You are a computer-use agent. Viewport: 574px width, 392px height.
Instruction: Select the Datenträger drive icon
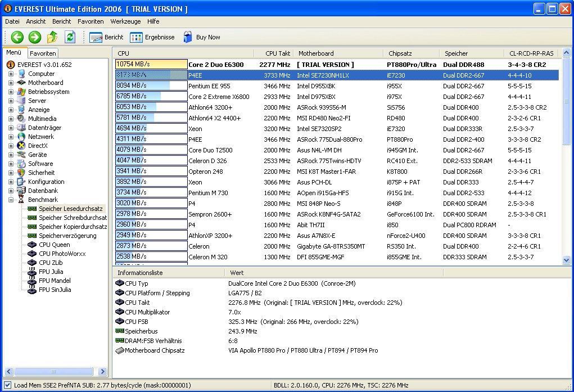(21, 128)
